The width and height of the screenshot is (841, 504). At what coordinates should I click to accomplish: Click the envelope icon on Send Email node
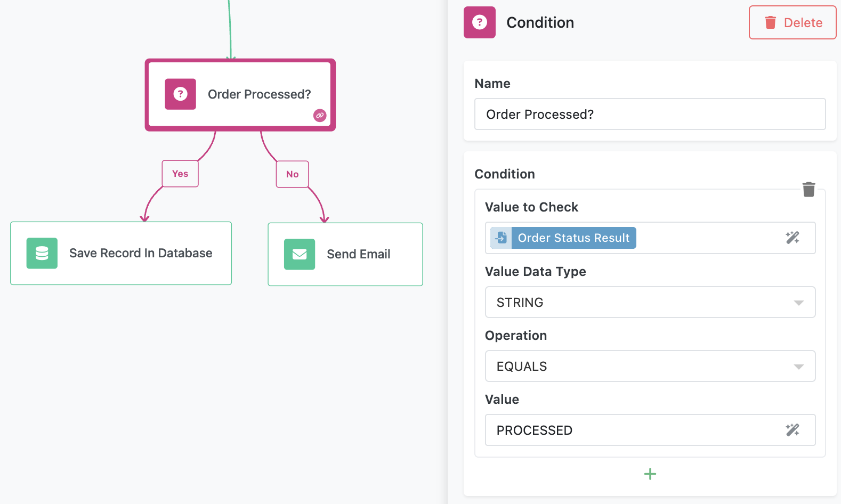pos(300,254)
